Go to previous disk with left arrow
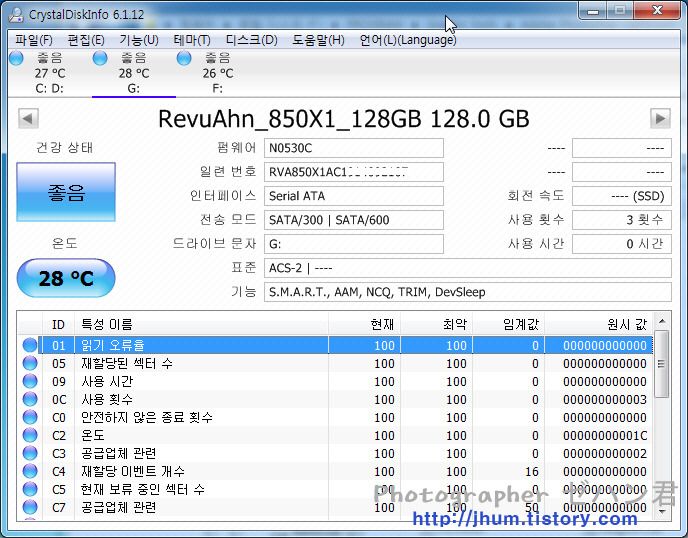Image resolution: width=688 pixels, height=538 pixels. [x=29, y=118]
